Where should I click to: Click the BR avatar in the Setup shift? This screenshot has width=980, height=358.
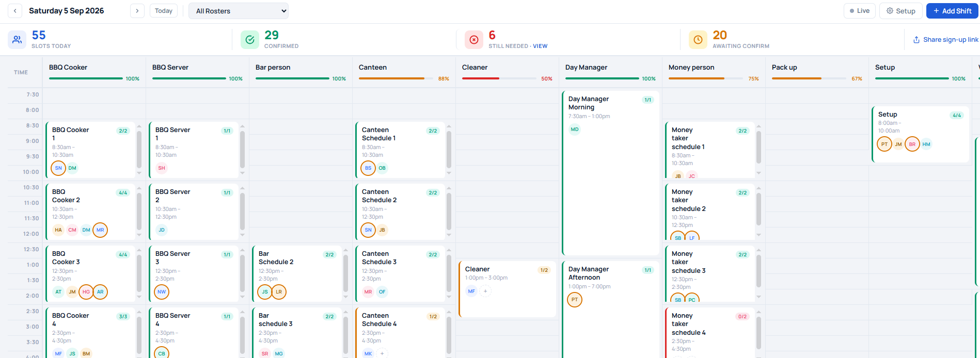point(912,144)
